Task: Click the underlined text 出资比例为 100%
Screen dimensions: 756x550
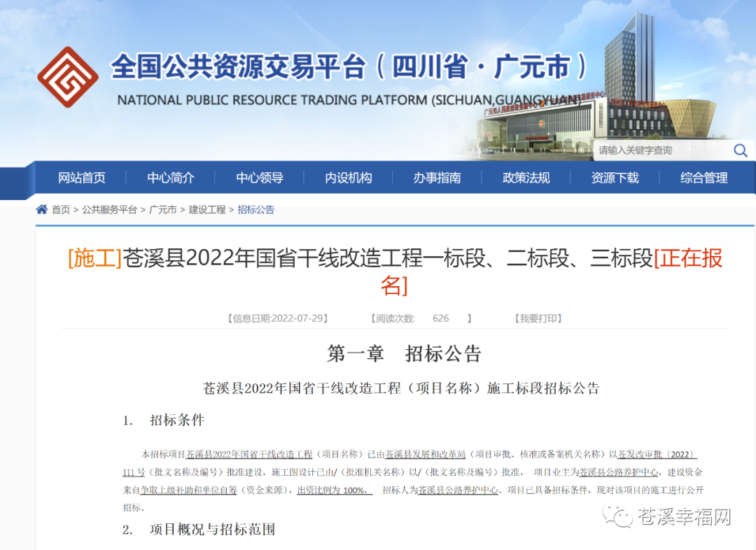Action: pyautogui.click(x=333, y=491)
